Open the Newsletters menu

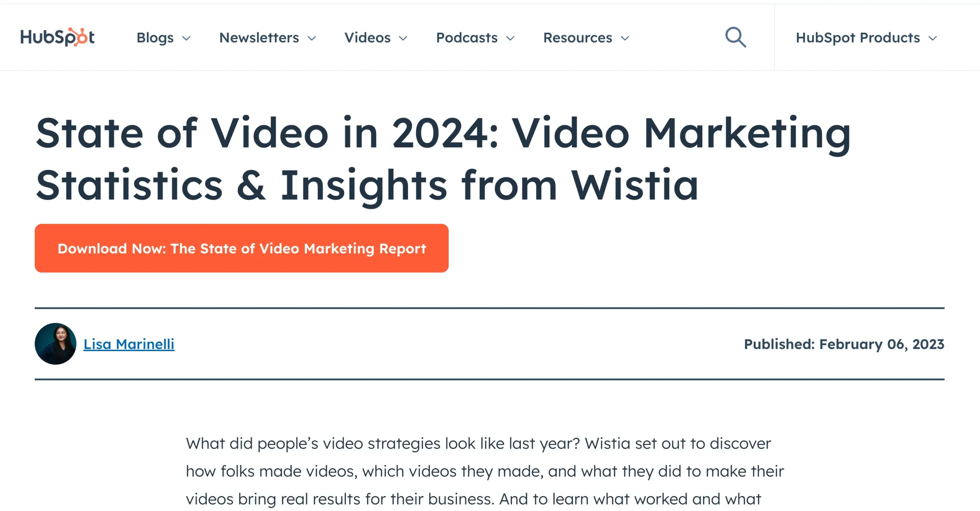(259, 38)
